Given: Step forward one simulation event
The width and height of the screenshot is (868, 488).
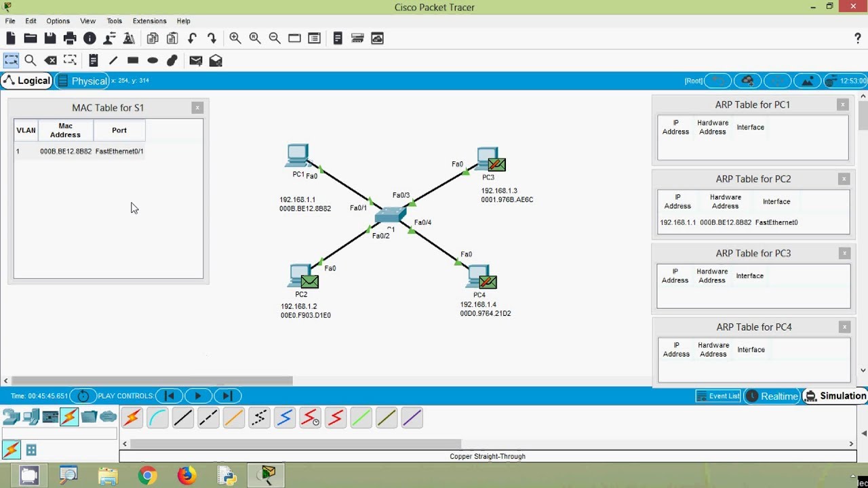Looking at the screenshot, I should click(x=227, y=396).
